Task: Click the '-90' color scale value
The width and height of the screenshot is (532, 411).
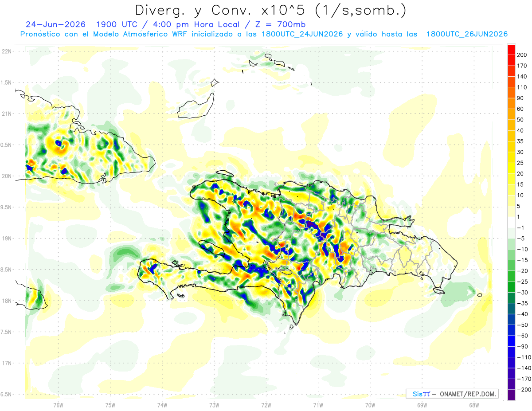Action: [x=523, y=346]
